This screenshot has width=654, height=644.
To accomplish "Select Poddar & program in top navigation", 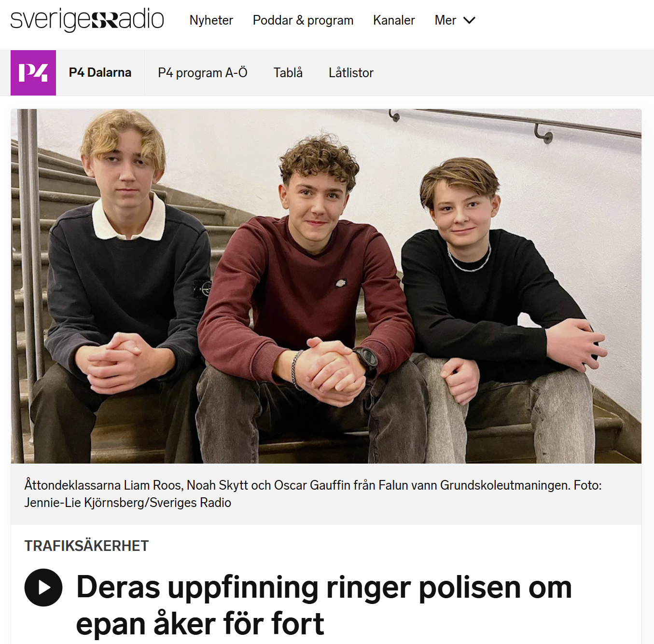I will coord(303,20).
